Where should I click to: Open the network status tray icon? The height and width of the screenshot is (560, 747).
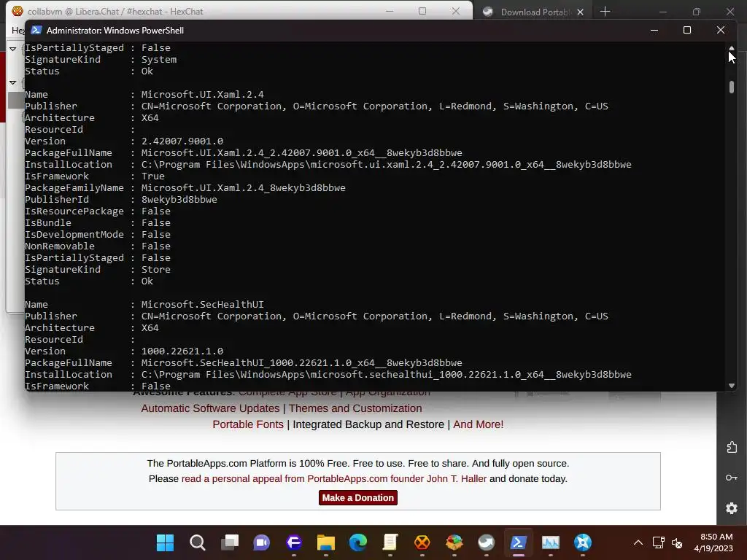tap(659, 542)
